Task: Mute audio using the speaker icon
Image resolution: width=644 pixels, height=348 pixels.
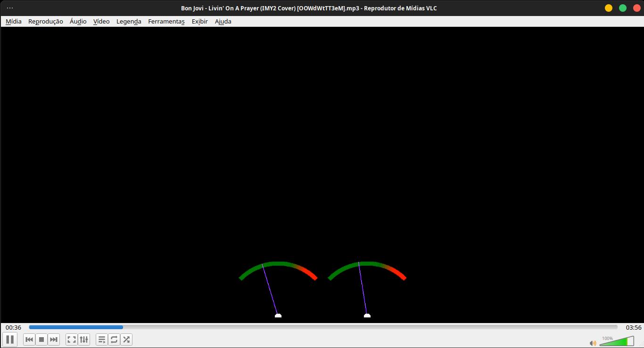Action: tap(593, 343)
